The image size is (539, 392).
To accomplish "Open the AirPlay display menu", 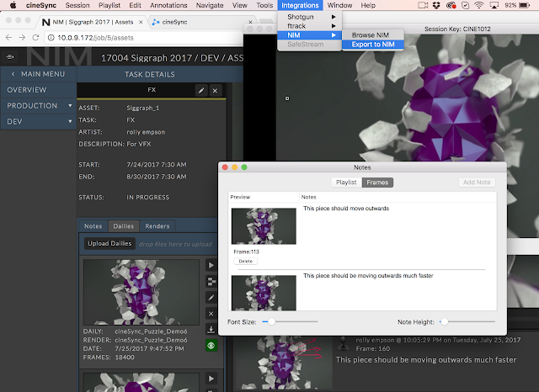I will [494, 5].
